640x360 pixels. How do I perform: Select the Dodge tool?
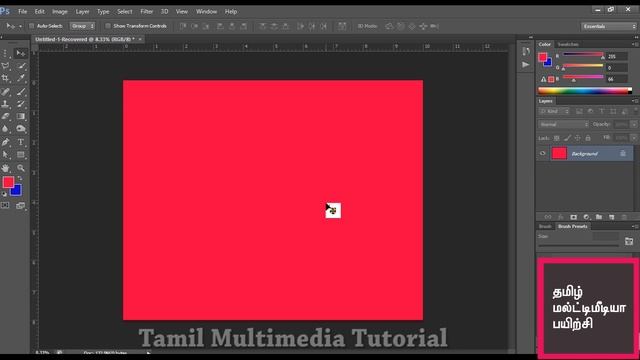[21, 129]
